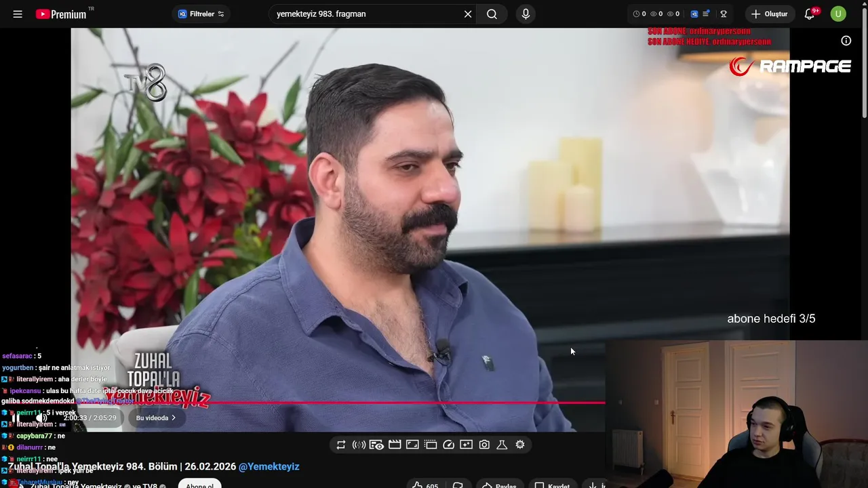Click the clock counter in extension bar
Viewport: 868px width, 488px height.
point(639,14)
